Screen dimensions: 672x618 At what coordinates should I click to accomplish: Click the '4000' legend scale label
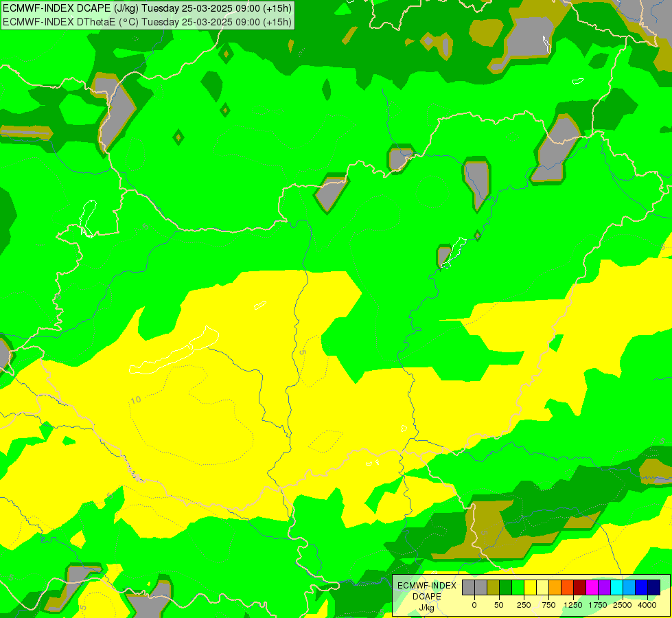647,605
